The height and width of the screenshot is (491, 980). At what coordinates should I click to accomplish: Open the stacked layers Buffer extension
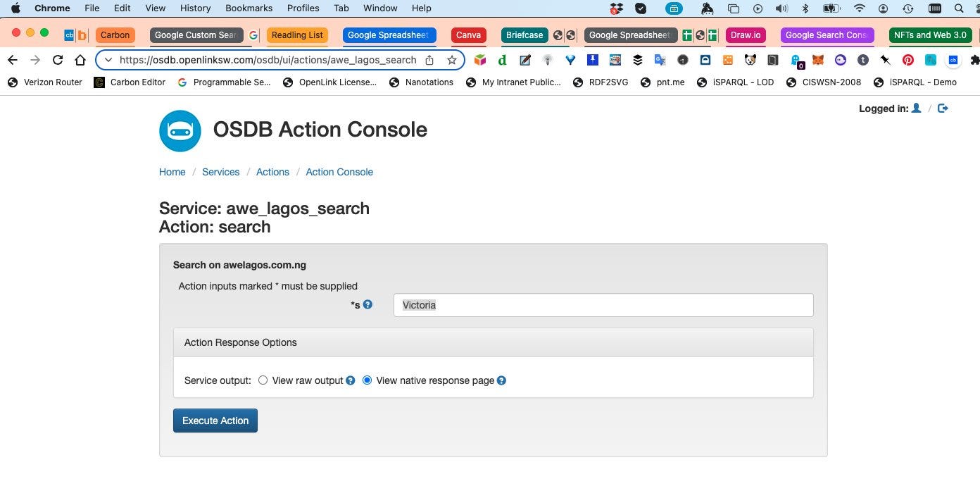click(638, 61)
